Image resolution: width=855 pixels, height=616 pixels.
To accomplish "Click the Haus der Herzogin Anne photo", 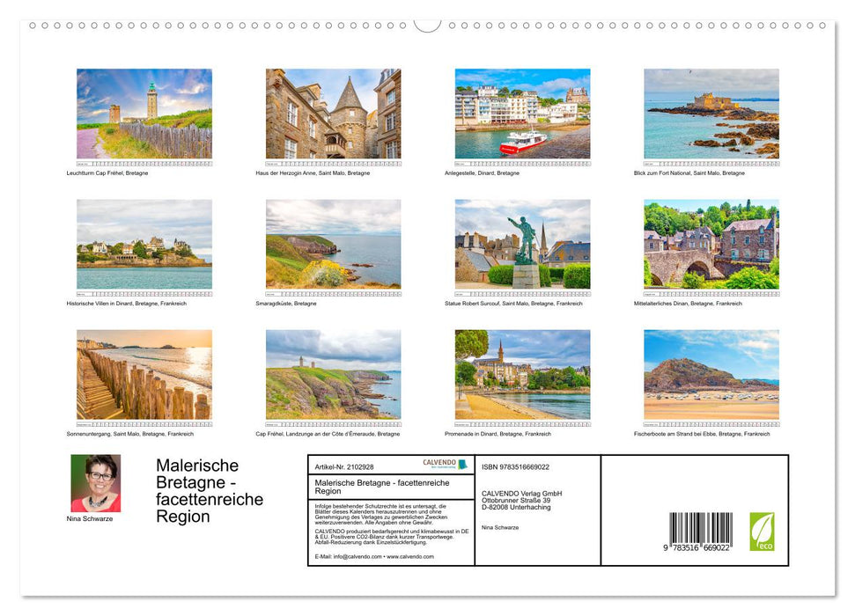I will 333,114.
